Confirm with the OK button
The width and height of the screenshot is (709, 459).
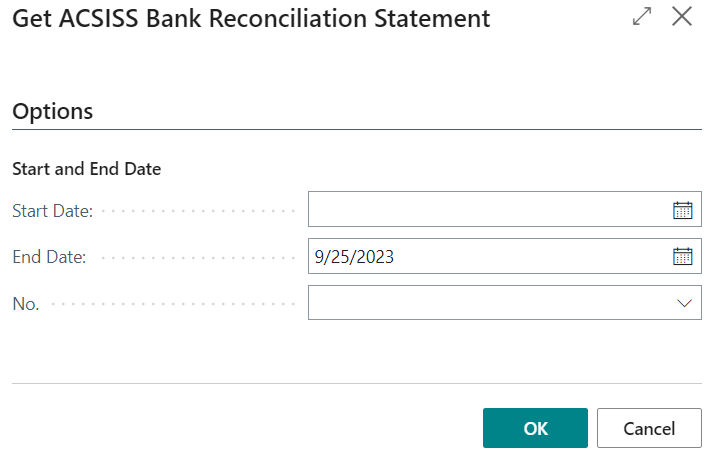[535, 428]
